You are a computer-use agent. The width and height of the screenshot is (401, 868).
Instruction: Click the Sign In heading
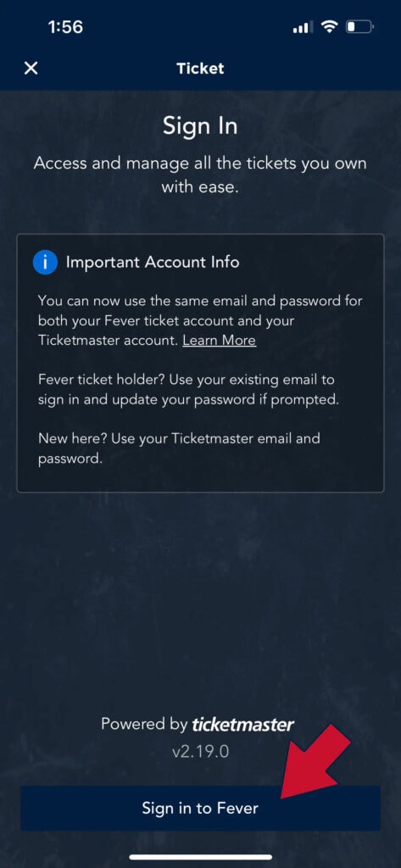coord(200,127)
